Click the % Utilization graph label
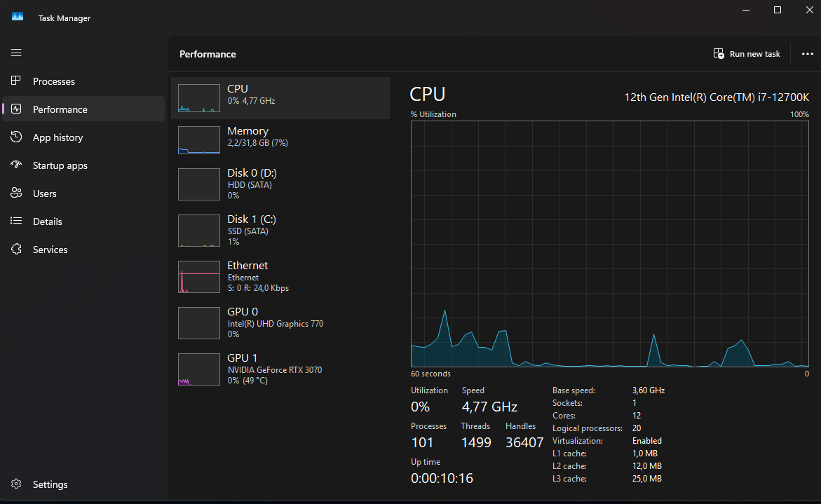821x504 pixels. click(433, 114)
